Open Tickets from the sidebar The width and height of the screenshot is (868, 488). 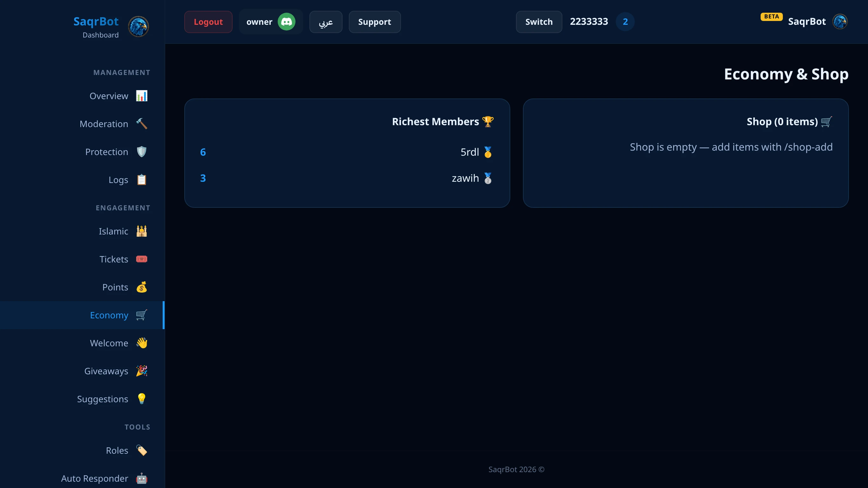[82, 259]
